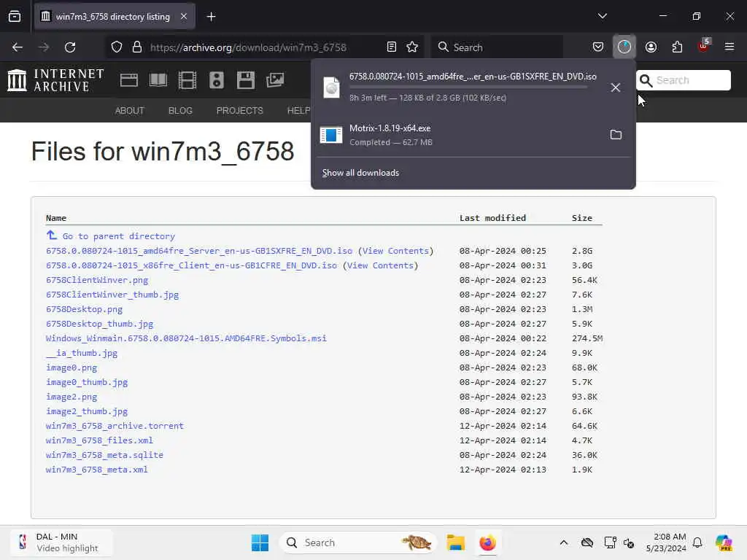Open the ABOUT menu item
Screen dimensions: 747x560
[x=130, y=111]
